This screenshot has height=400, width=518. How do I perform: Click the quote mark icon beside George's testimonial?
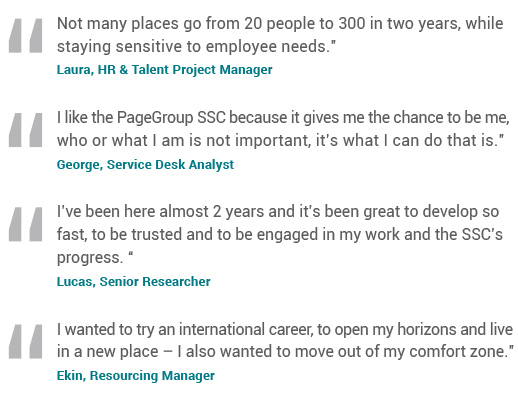[x=26, y=130]
